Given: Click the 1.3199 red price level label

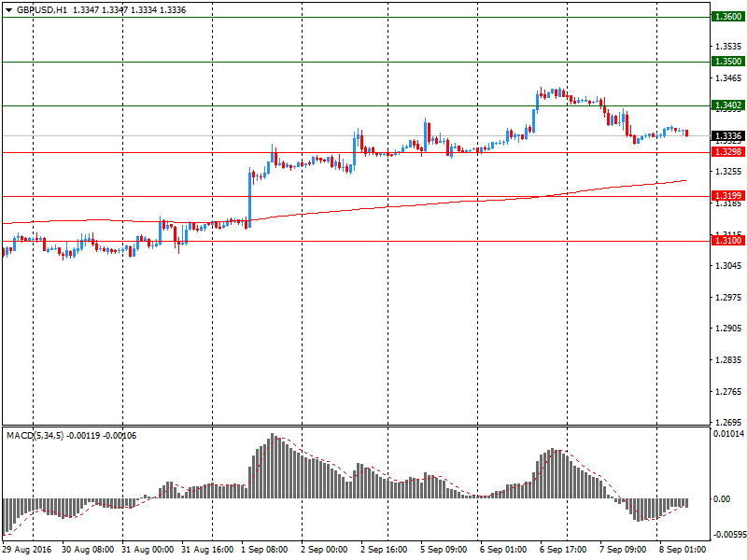Looking at the screenshot, I should [728, 196].
